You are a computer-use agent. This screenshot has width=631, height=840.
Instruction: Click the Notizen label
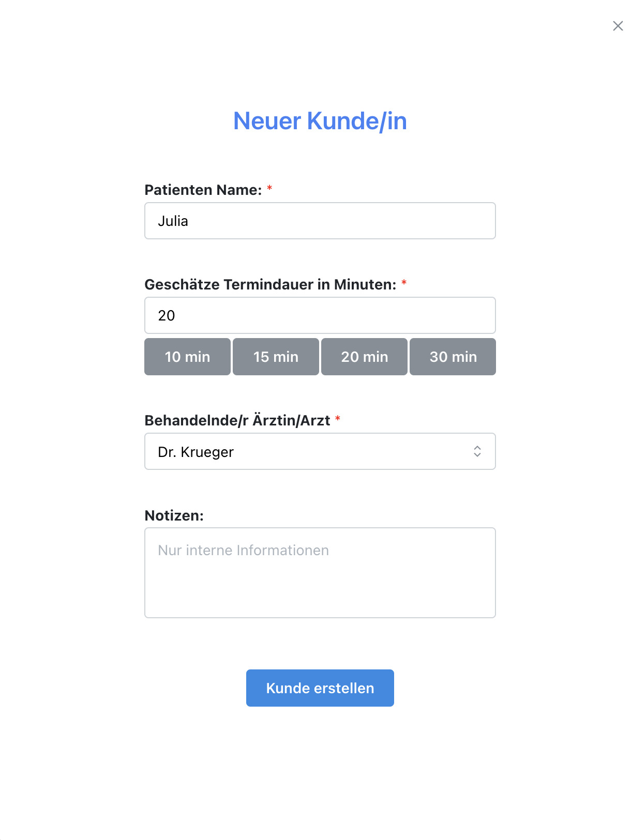click(174, 515)
